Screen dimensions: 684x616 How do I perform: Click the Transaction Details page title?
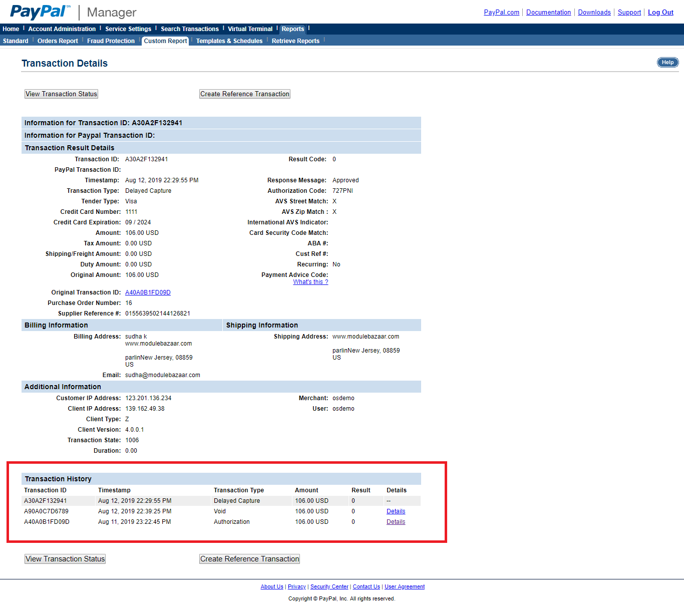pos(65,63)
